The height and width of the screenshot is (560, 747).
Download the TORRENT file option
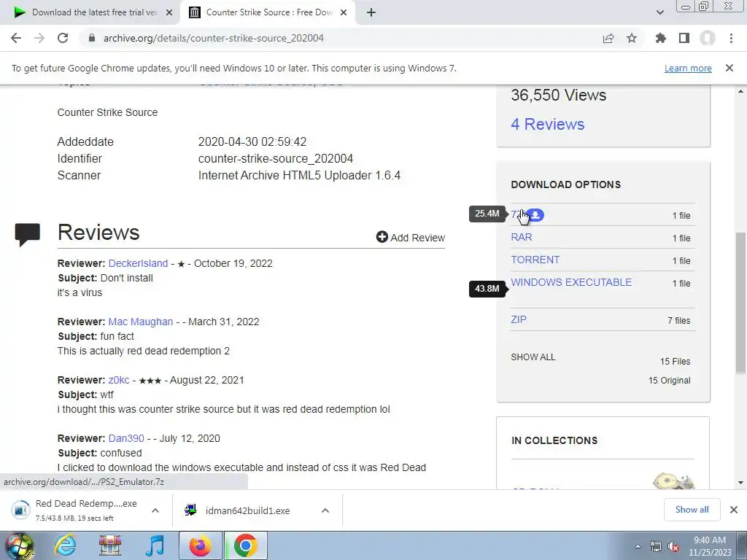535,260
